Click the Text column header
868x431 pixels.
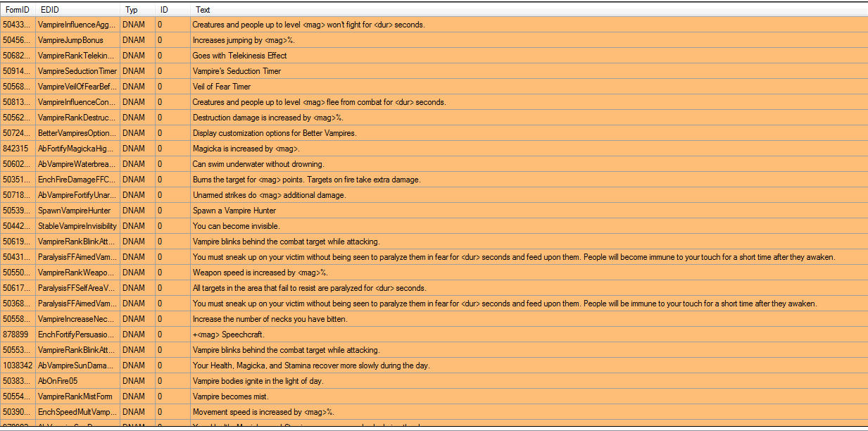pyautogui.click(x=203, y=10)
